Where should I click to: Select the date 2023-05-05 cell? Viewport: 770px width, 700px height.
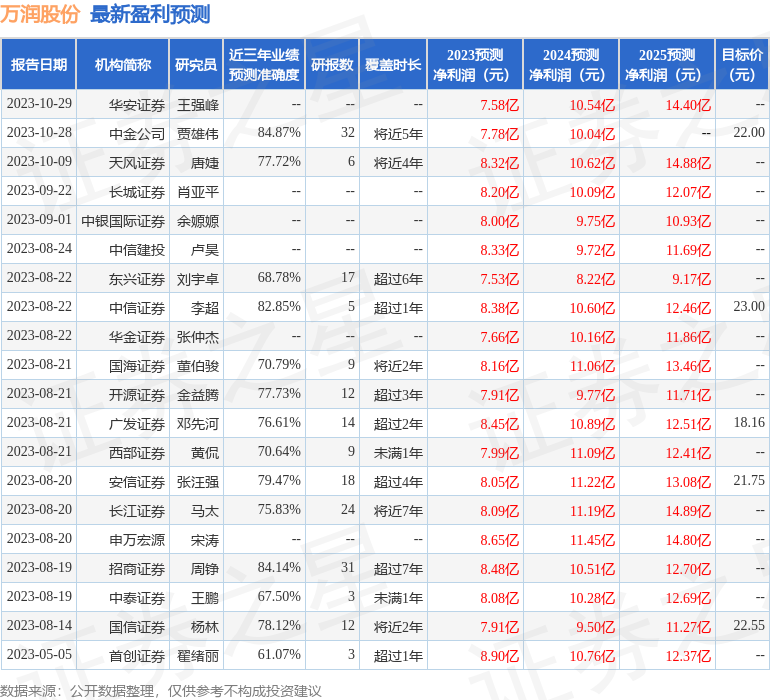point(39,655)
